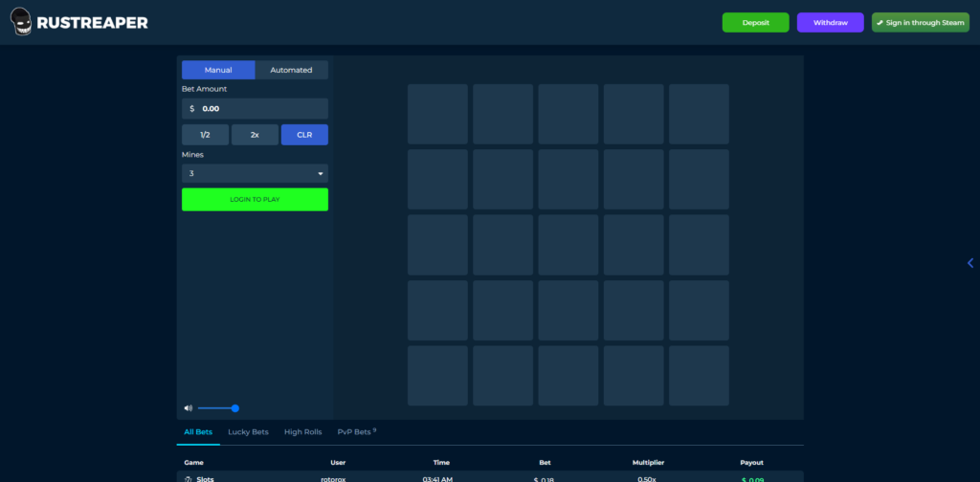The image size is (980, 482).
Task: Sign in through Steam
Action: (921, 23)
